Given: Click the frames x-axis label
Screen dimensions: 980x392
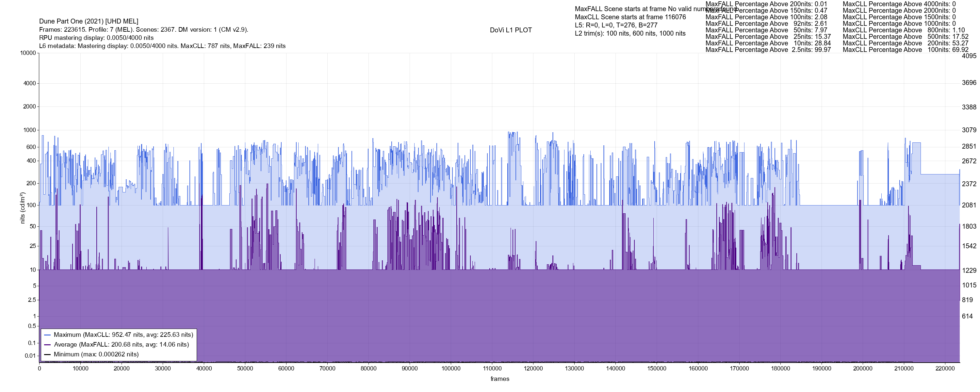Looking at the screenshot, I should 499,379.
